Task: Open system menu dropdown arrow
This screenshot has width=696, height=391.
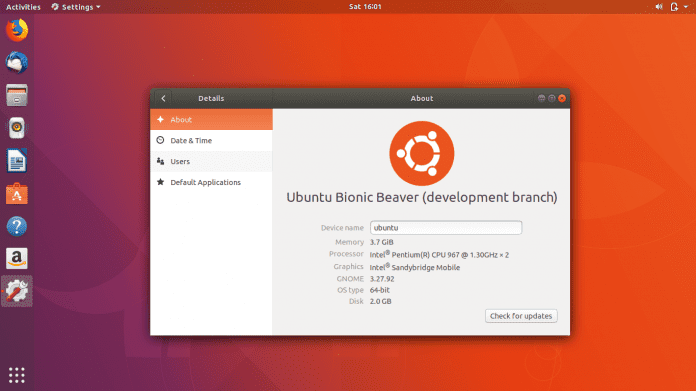Action: [686, 7]
